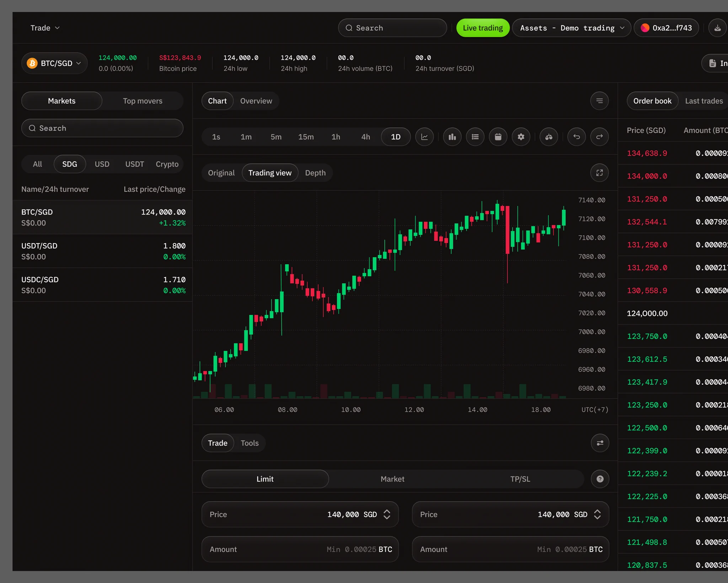Open chart settings gear icon
Image resolution: width=728 pixels, height=583 pixels.
tap(521, 137)
